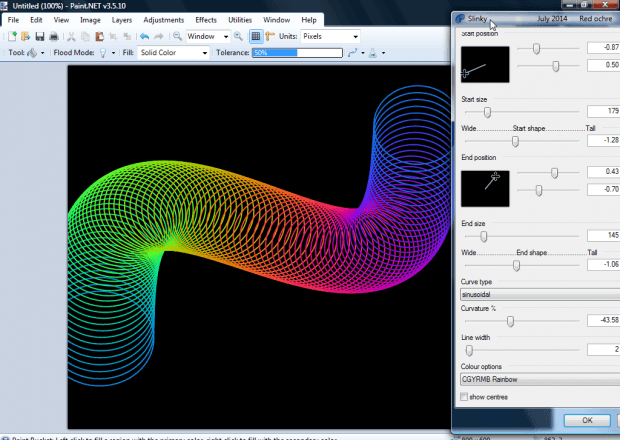Click the Curvature % slider handle
Viewport: 620px width, 440px height.
point(510,321)
